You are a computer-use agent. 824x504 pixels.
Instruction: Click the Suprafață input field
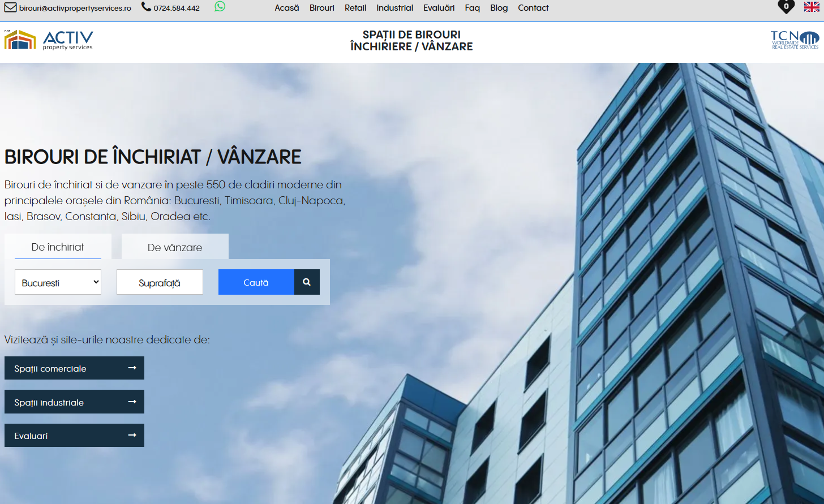[x=160, y=282]
